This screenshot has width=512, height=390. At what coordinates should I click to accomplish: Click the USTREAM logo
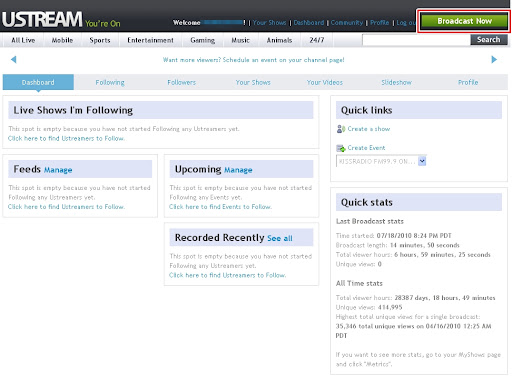(42, 19)
